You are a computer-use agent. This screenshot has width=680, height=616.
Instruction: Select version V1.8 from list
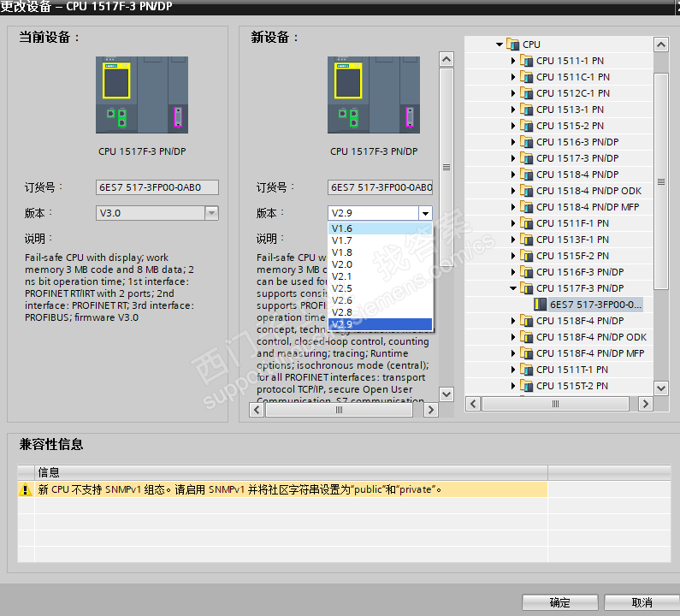[380, 252]
